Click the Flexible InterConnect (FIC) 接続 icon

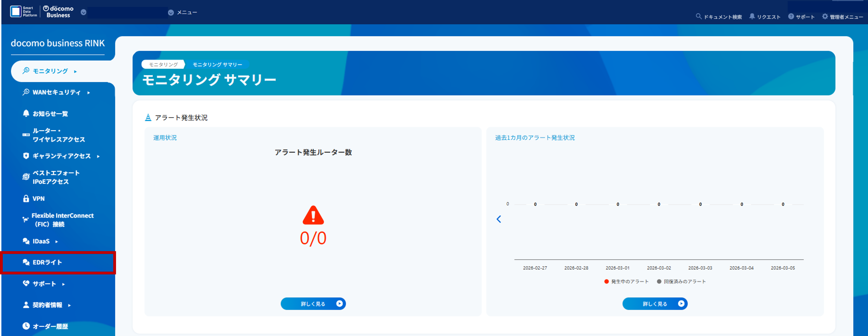[x=25, y=219]
